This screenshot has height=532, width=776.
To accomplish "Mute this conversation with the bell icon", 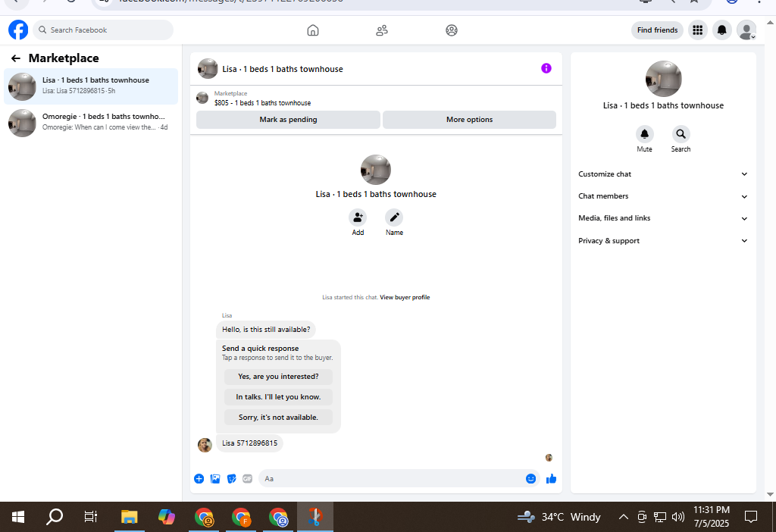I will pyautogui.click(x=644, y=133).
